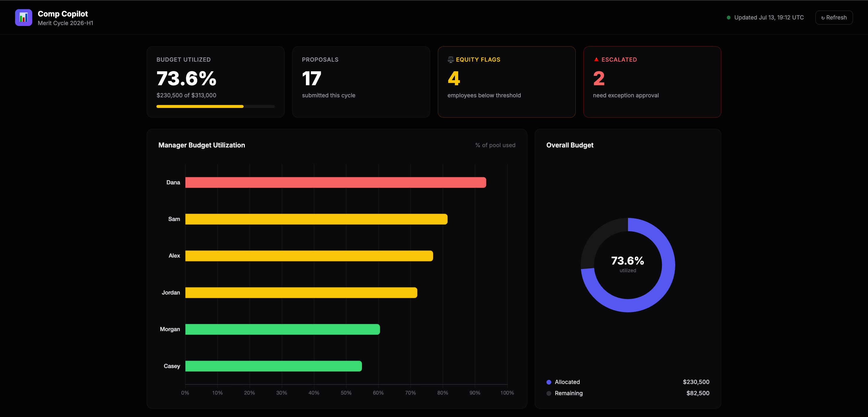Viewport: 868px width, 417px height.
Task: Click the Refresh button
Action: (x=834, y=17)
